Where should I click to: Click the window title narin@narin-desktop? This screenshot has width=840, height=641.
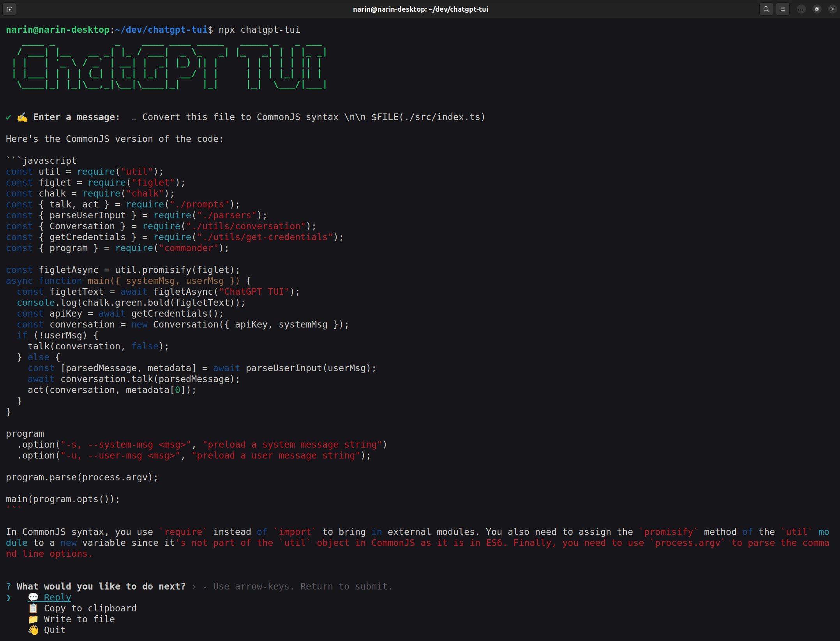[x=420, y=9]
